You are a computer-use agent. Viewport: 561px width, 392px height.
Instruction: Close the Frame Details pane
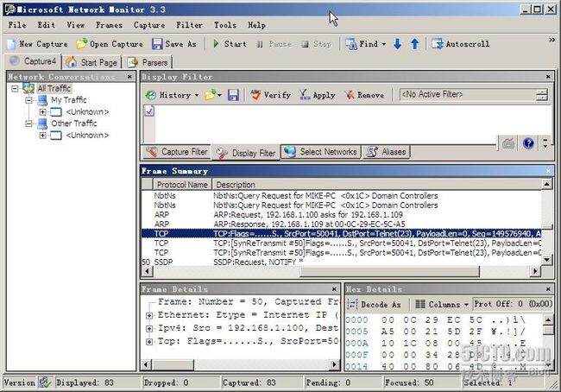click(x=334, y=289)
